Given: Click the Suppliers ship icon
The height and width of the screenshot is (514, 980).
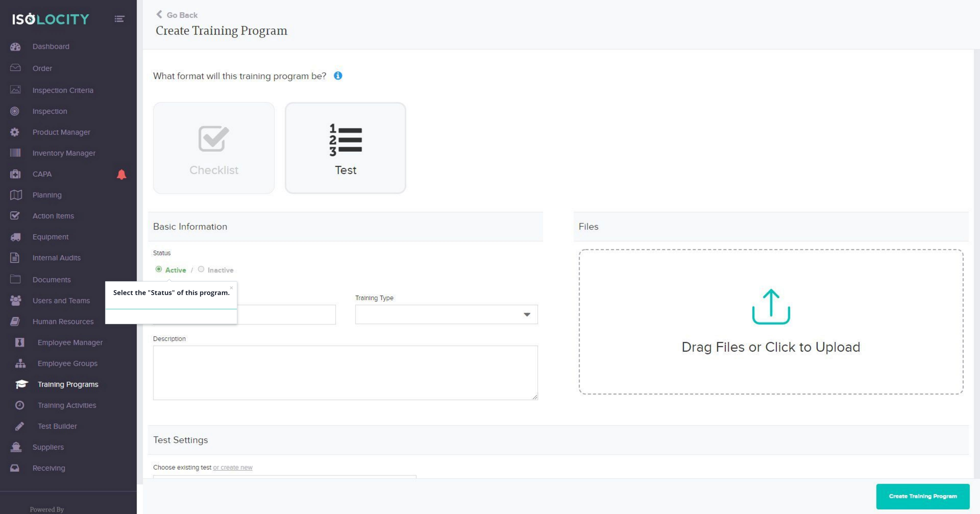Looking at the screenshot, I should [x=16, y=447].
